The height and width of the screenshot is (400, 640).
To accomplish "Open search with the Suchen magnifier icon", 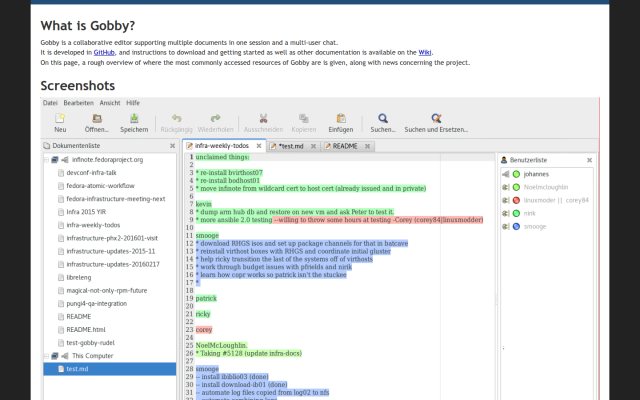I will coord(383,118).
